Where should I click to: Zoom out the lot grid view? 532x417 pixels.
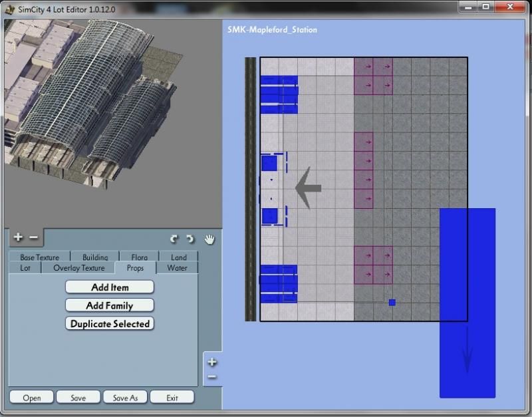coord(212,376)
